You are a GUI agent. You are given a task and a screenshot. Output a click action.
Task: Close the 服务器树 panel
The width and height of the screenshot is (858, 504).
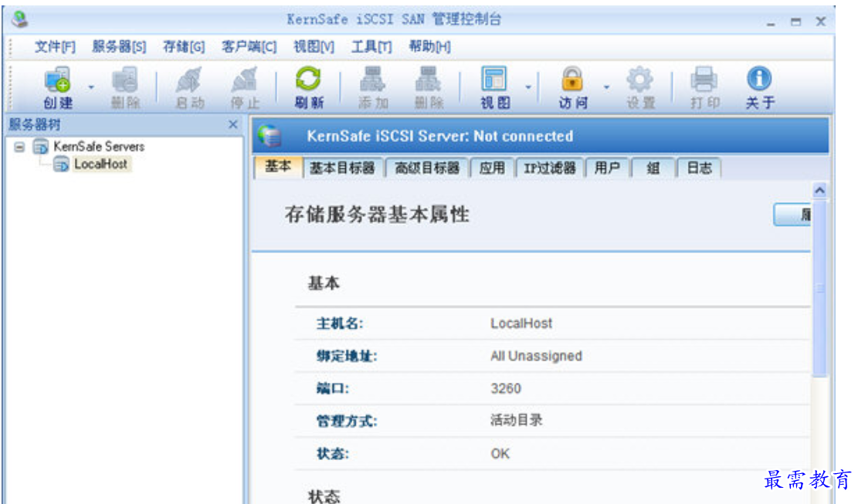click(232, 124)
